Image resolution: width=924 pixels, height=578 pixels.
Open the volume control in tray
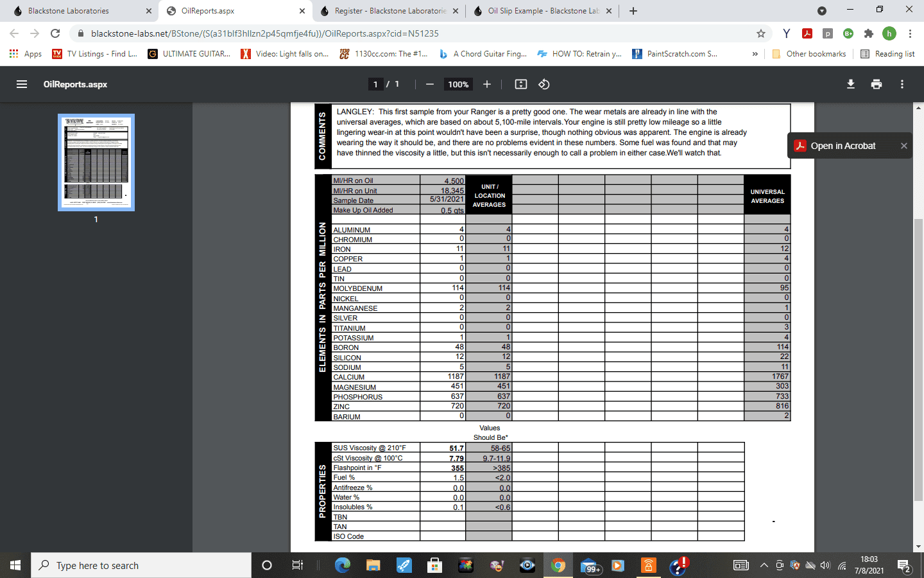coord(825,565)
